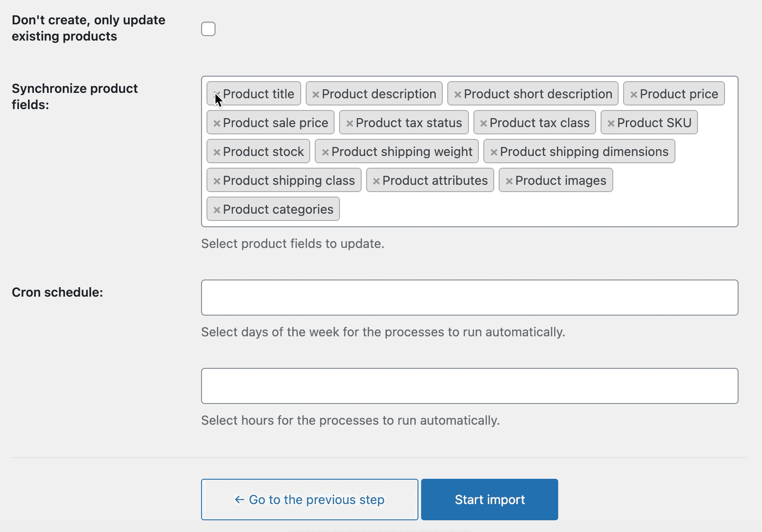Remove the Product SKU tag
762x532 pixels.
point(611,124)
